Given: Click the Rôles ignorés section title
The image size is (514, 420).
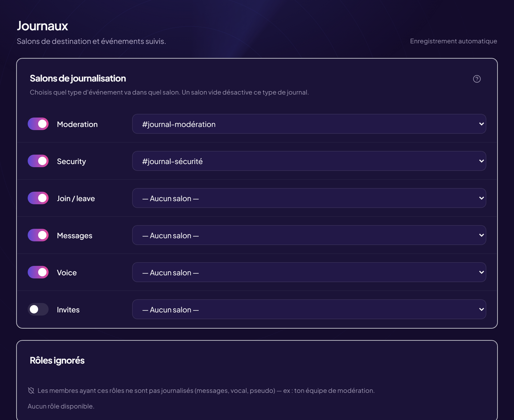Looking at the screenshot, I should pos(57,360).
